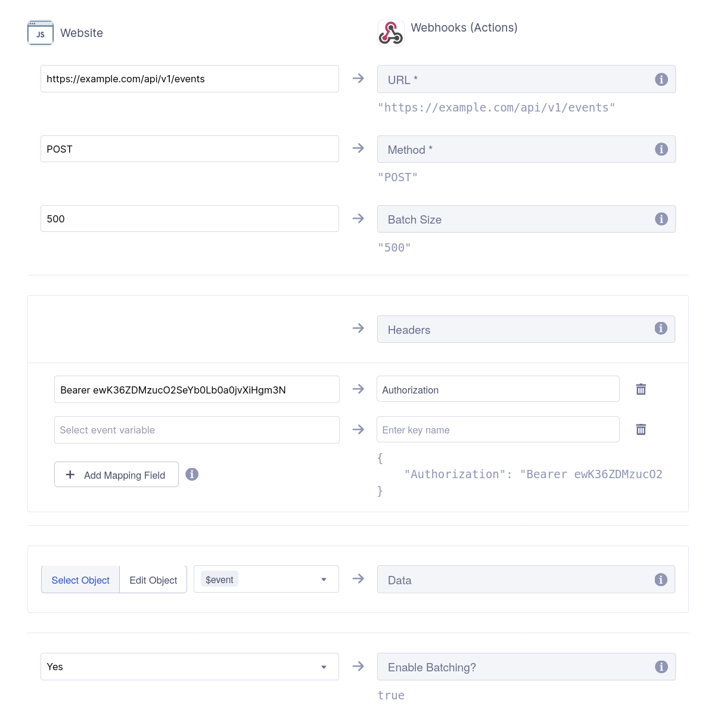This screenshot has height=728, width=724.
Task: Click the Batch Size info icon
Action: [x=661, y=219]
